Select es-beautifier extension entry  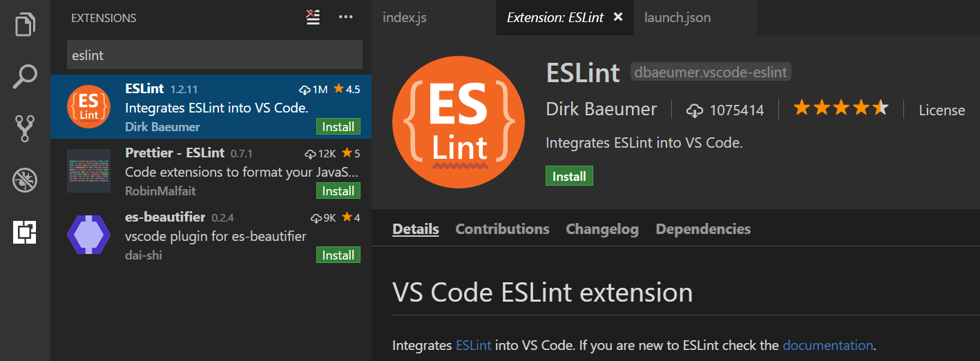[211, 235]
